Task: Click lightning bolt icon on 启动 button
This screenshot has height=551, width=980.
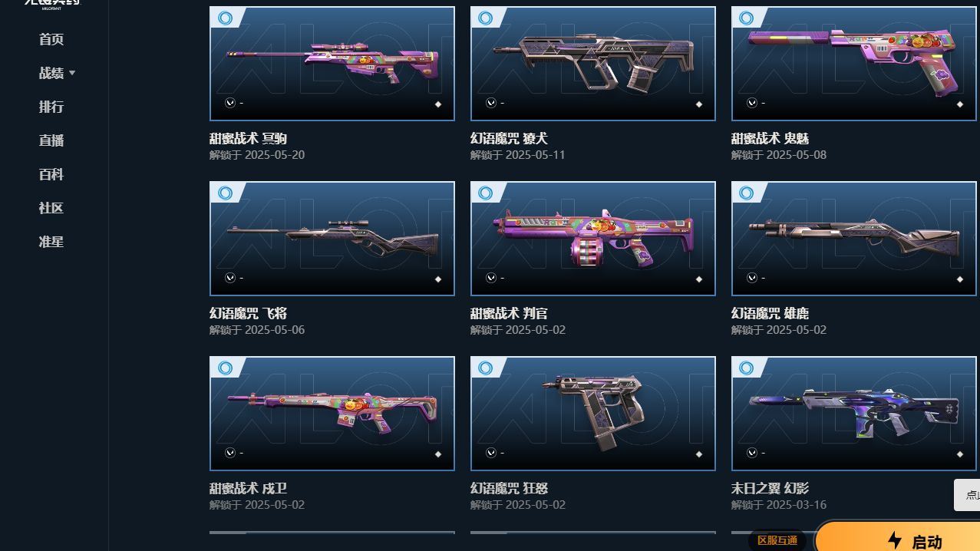Action: (x=894, y=540)
